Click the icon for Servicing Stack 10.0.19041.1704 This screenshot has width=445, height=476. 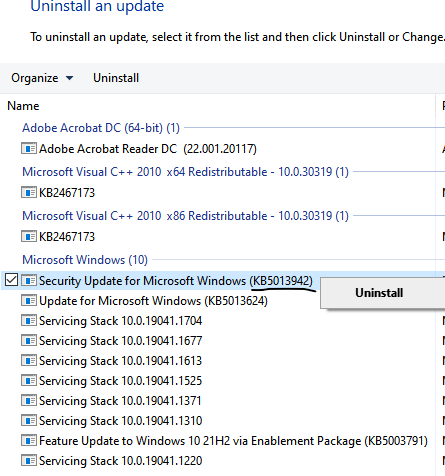29,321
